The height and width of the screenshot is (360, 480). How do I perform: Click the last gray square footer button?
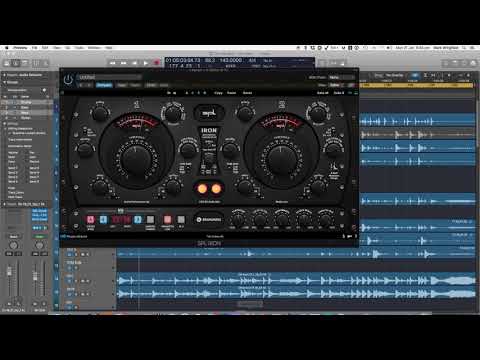[x=181, y=219]
